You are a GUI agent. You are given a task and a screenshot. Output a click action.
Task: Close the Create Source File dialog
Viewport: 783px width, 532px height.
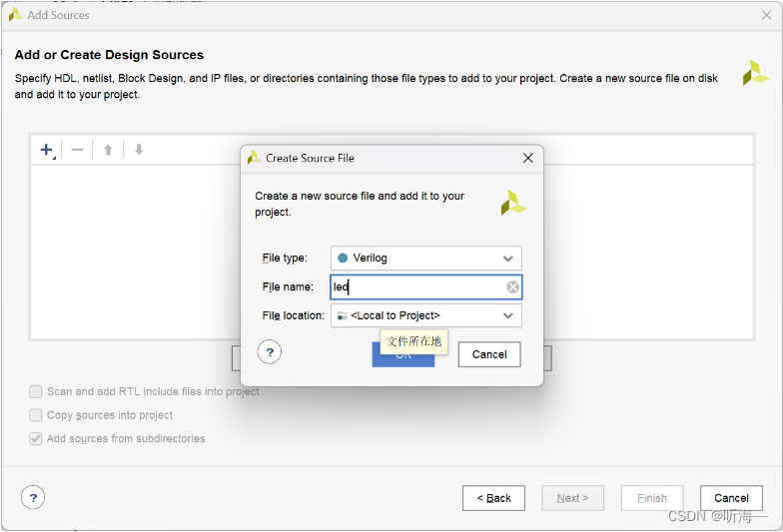pos(527,158)
